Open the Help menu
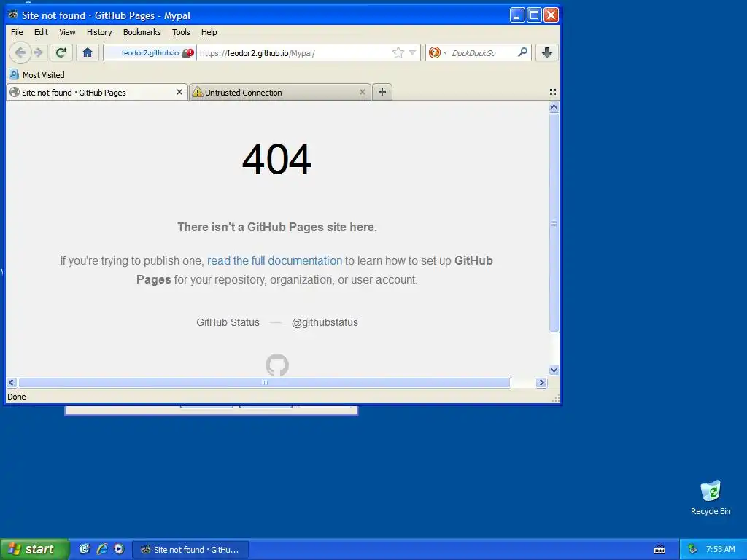 tap(209, 32)
